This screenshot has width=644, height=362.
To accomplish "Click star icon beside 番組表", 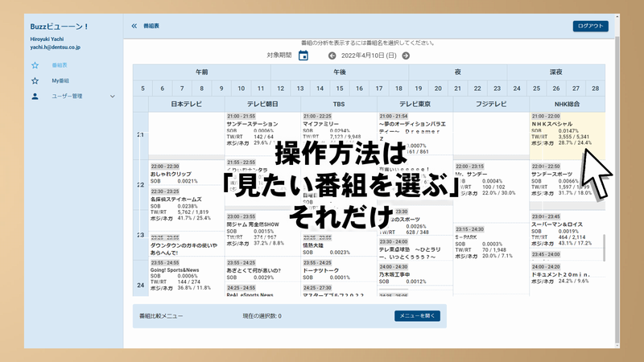I will 35,65.
